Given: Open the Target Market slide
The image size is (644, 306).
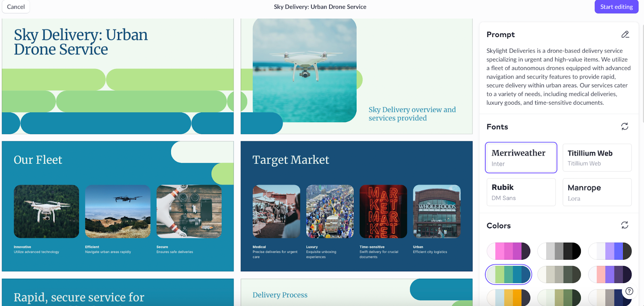Looking at the screenshot, I should 357,206.
